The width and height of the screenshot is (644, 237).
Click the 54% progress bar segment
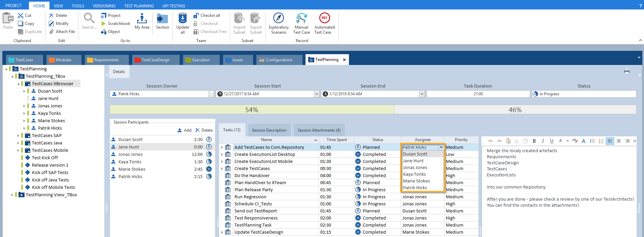[252, 110]
